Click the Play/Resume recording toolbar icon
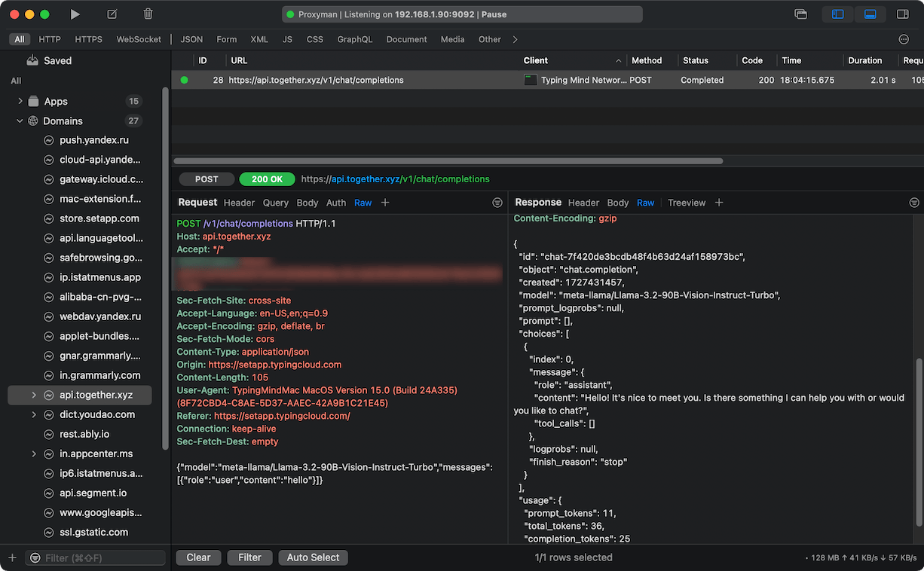Screen dimensions: 924x571 [75, 14]
